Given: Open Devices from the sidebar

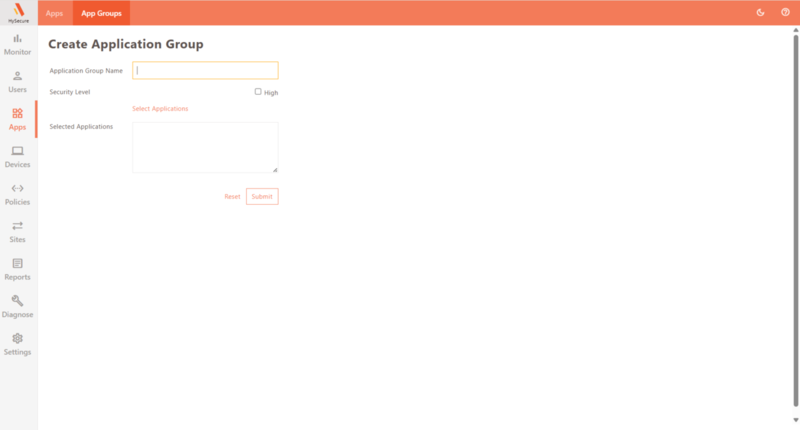Looking at the screenshot, I should click(x=17, y=157).
